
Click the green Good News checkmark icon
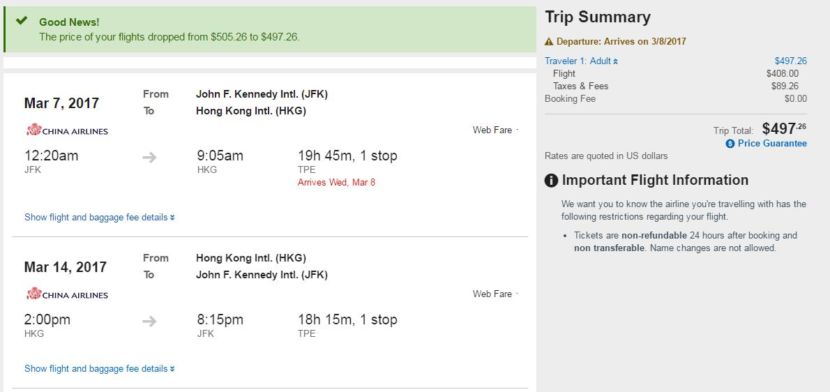coord(21,21)
